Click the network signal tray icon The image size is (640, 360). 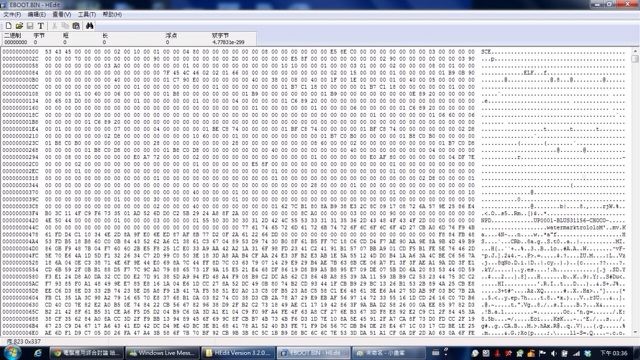click(x=576, y=353)
